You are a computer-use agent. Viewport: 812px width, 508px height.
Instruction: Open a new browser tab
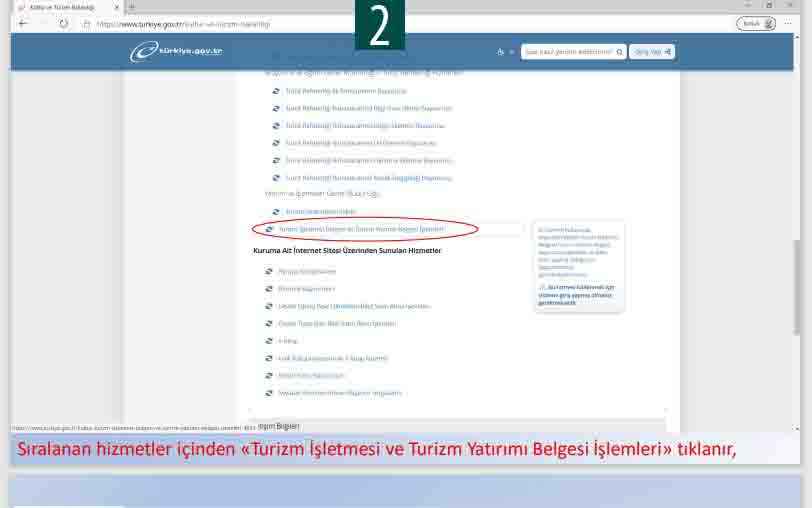pos(131,7)
